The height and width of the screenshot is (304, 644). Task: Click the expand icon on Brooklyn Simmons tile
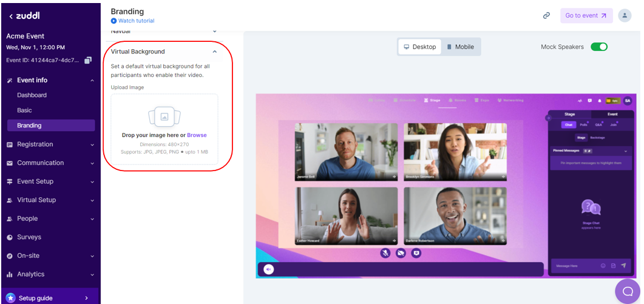tap(503, 177)
